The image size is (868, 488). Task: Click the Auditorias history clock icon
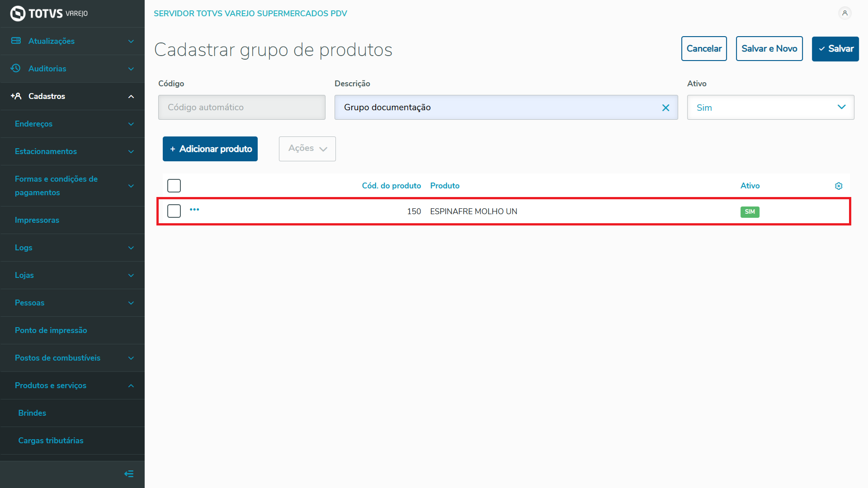16,68
